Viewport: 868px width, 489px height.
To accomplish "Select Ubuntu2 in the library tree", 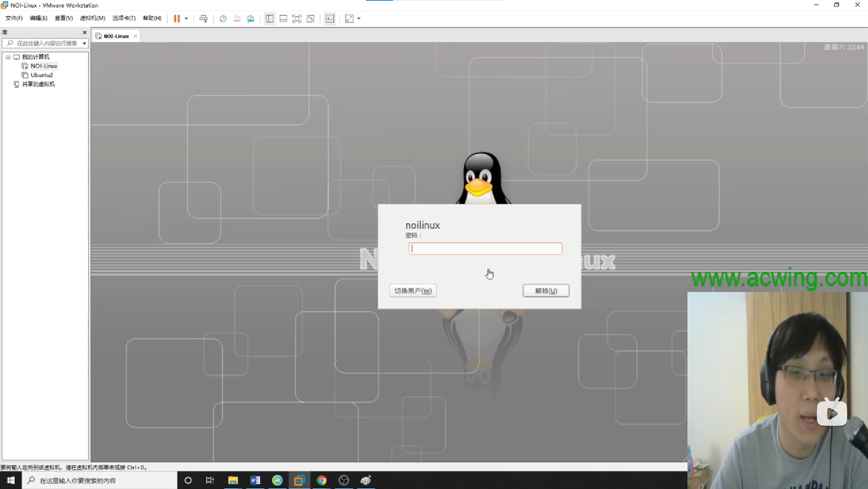I will [42, 75].
